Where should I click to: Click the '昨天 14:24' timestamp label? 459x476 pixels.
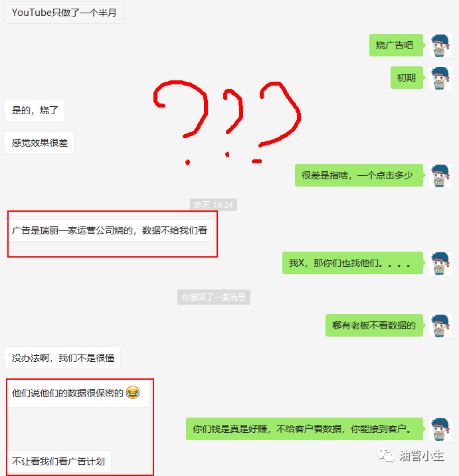(213, 205)
